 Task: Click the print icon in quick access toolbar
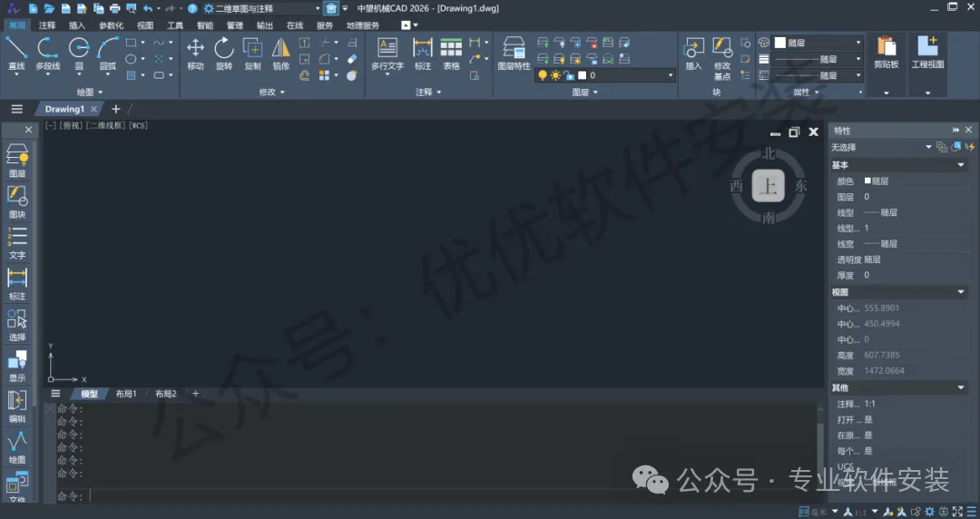point(114,9)
